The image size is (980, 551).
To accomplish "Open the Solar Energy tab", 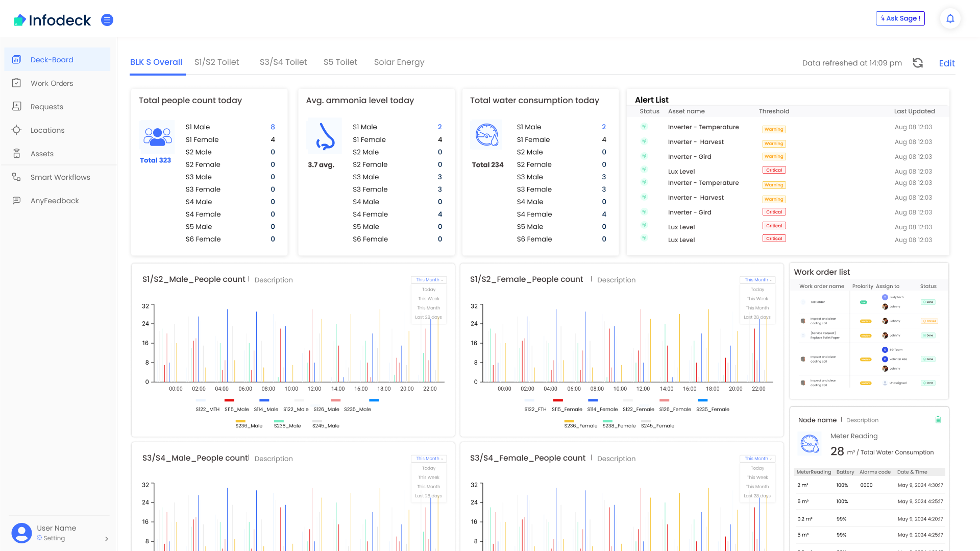I will [399, 62].
